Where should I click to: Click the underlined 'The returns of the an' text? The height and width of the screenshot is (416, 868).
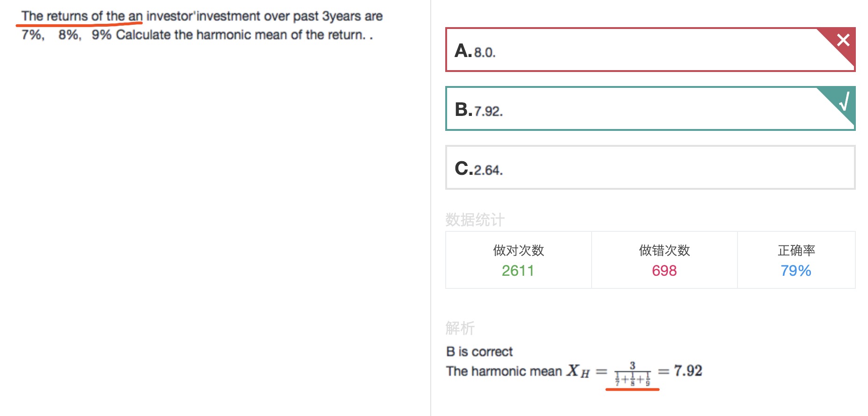click(82, 16)
